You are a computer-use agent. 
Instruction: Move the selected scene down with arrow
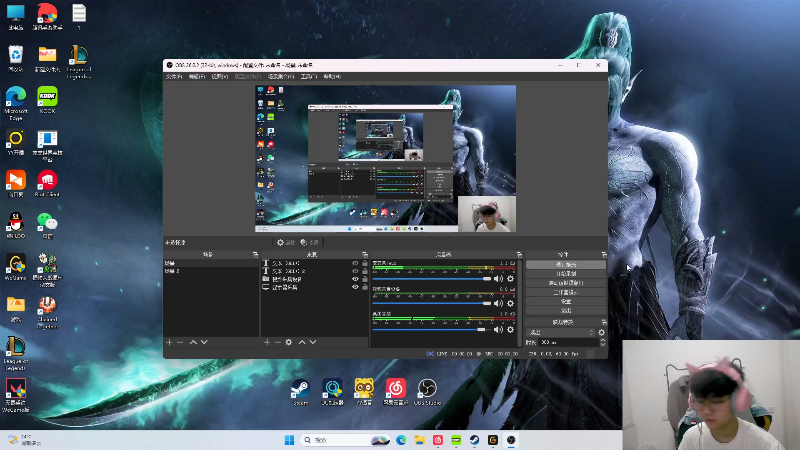[204, 342]
